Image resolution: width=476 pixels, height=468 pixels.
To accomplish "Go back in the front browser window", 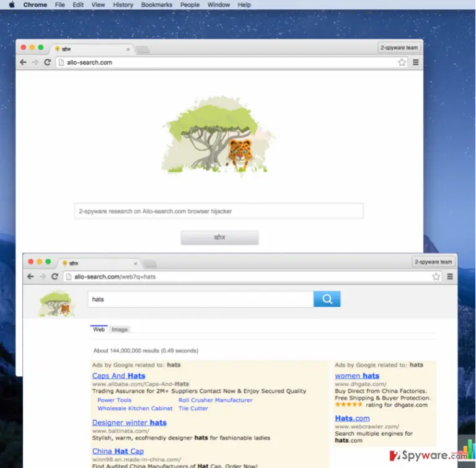I will coord(30,276).
